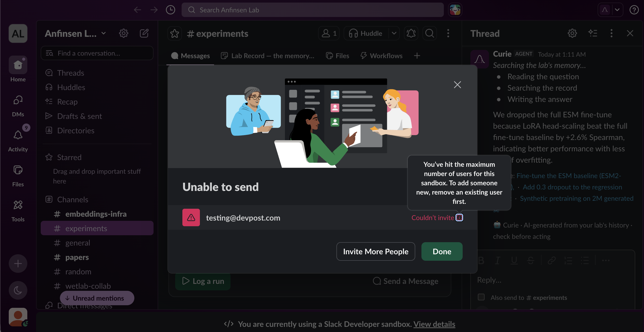
Task: Close the Thread panel
Action: pyautogui.click(x=630, y=33)
